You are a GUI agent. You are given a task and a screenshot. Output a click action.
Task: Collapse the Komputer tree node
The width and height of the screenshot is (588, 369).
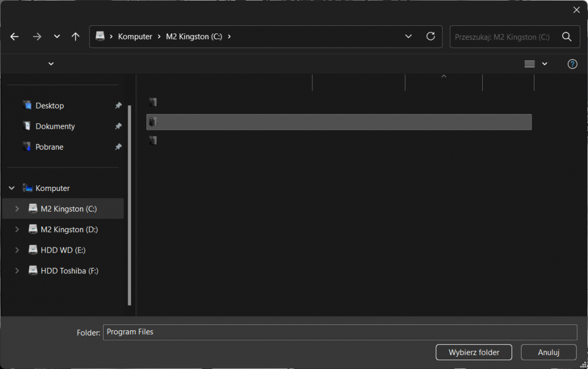12,189
